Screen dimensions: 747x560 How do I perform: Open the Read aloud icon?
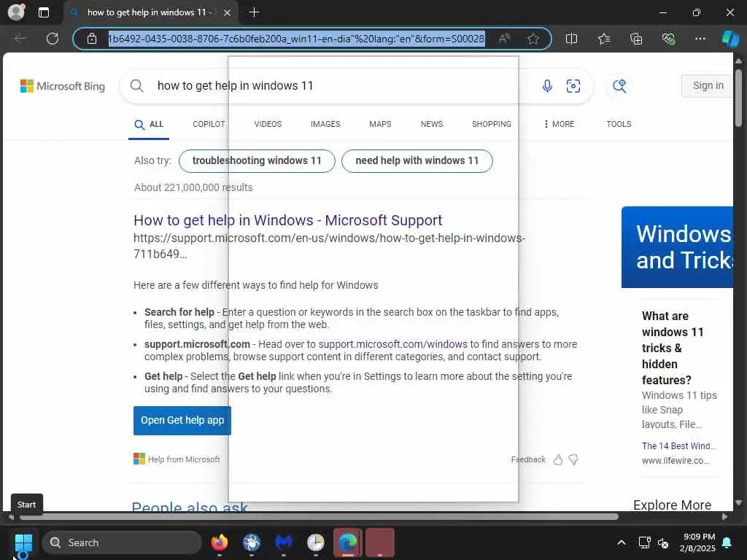[504, 39]
